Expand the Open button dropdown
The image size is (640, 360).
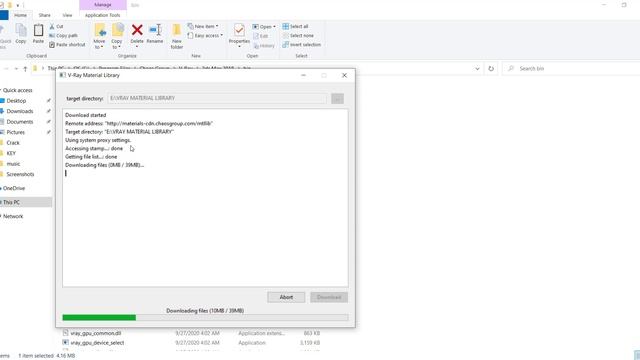pos(274,27)
